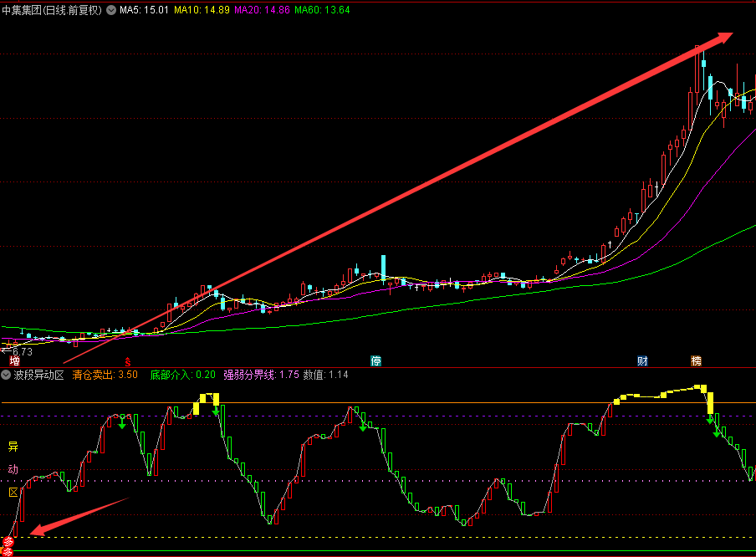Click the 波段异动区 indicator name

click(39, 375)
